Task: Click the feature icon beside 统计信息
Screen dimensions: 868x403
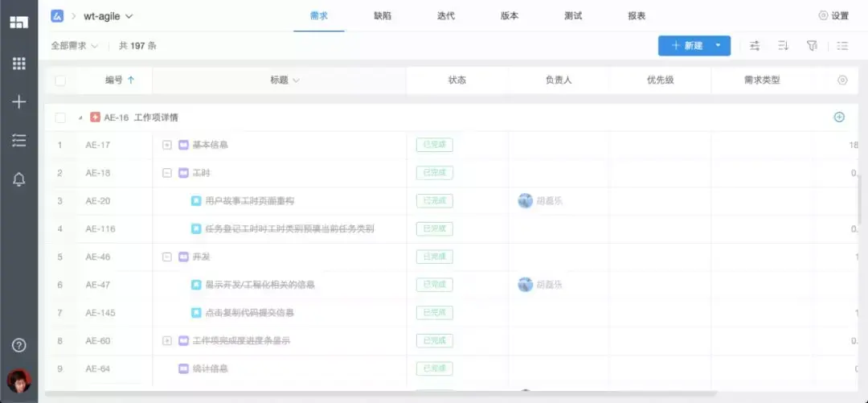Action: (184, 368)
